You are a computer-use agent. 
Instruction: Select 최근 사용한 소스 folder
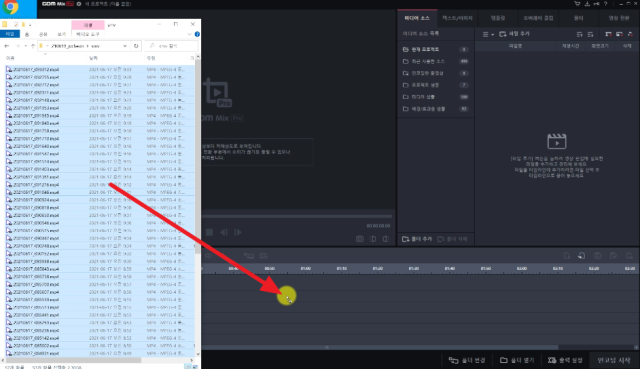[435, 61]
